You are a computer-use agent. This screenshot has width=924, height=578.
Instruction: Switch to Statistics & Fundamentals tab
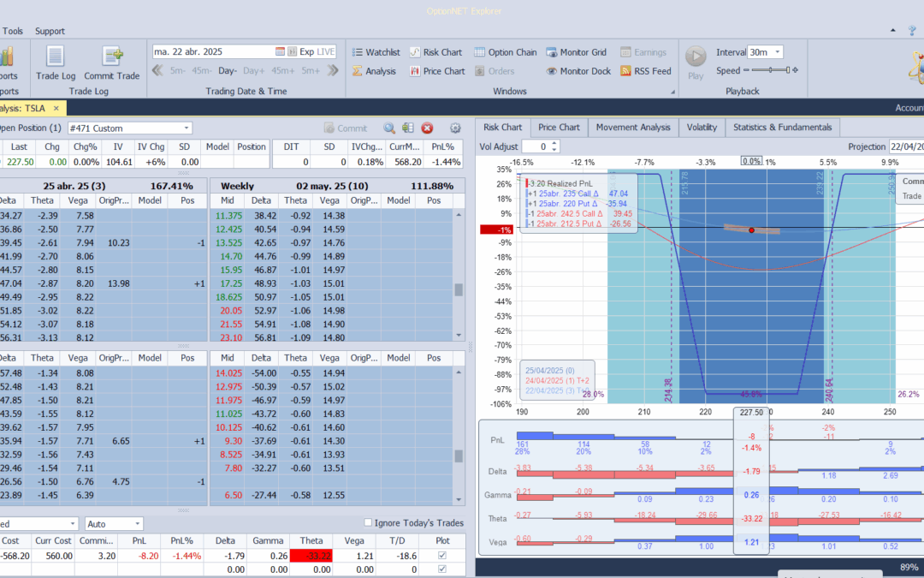783,128
